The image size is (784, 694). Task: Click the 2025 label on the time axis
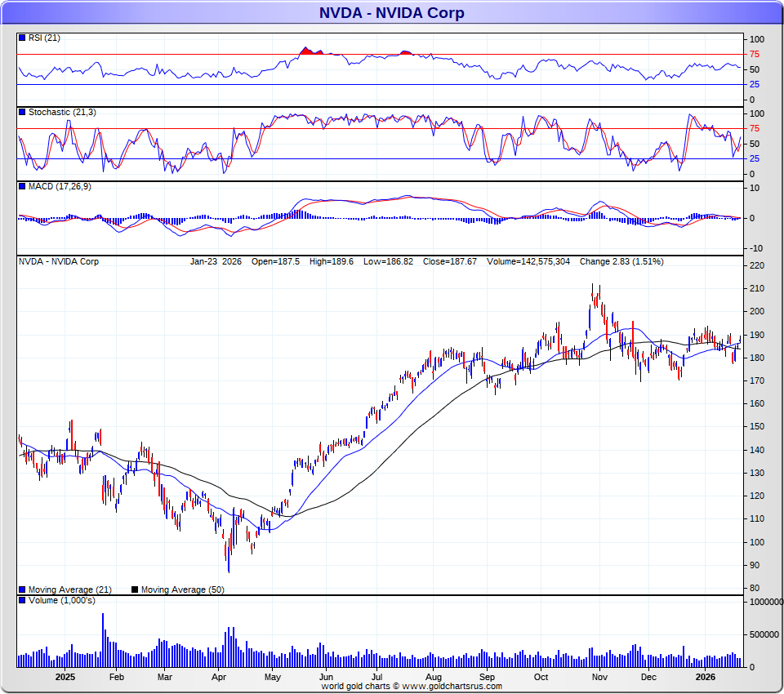click(x=65, y=677)
